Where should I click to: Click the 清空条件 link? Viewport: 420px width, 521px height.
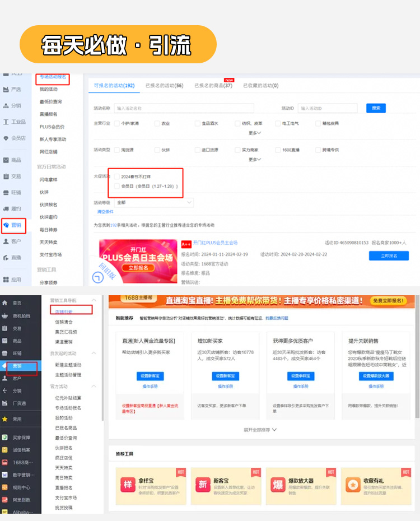105,212
